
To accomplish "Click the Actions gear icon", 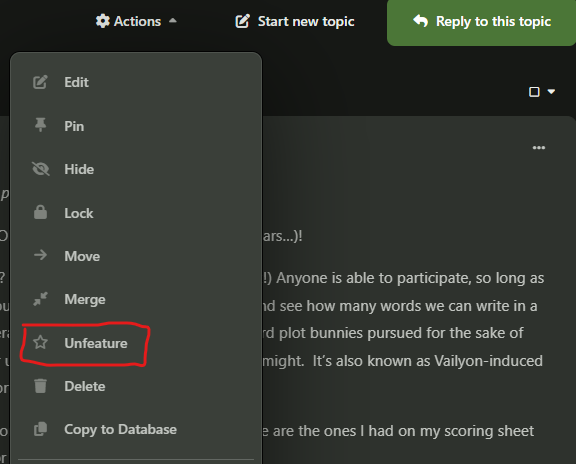I will click(x=102, y=21).
